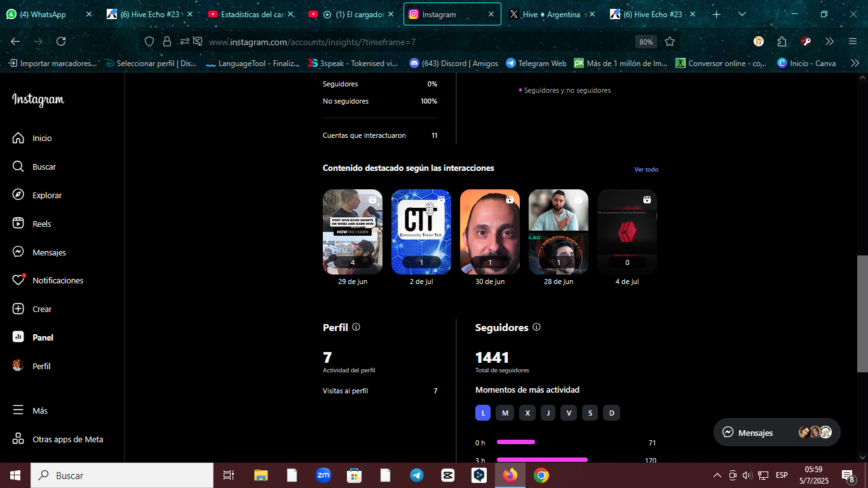
Task: Switch to Hive Argentina X tab
Action: [552, 14]
